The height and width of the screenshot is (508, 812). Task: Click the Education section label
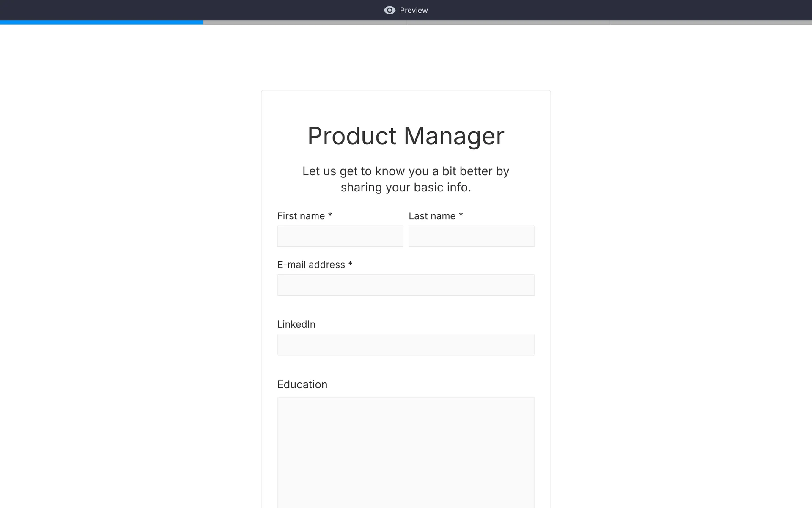(x=302, y=384)
